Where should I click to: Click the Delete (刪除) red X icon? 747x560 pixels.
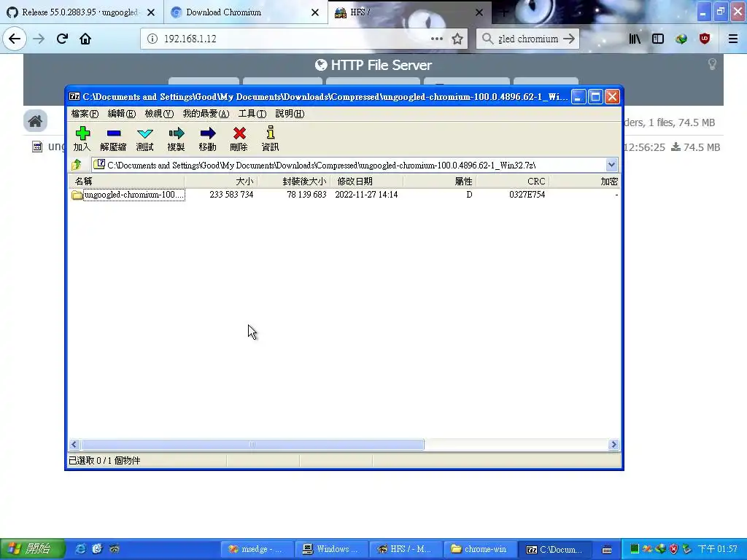[x=239, y=139]
